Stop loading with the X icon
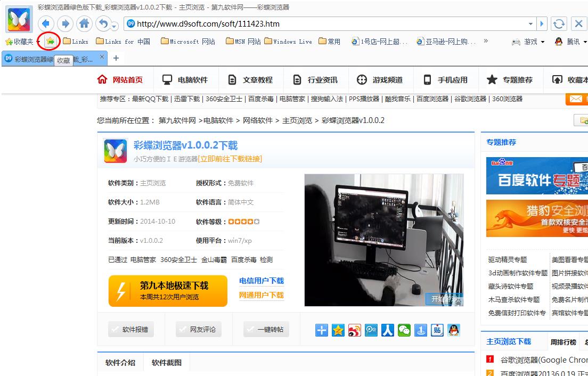Image resolution: width=588 pixels, height=376 pixels. (578, 24)
